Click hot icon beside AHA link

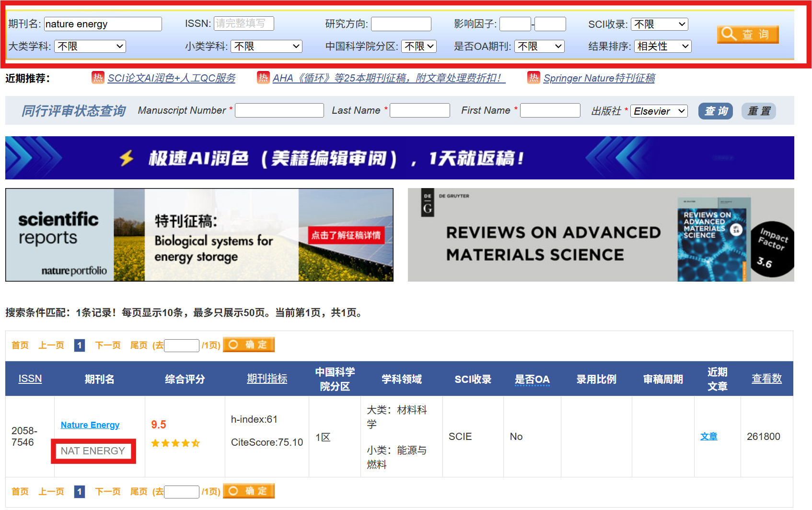pyautogui.click(x=263, y=78)
